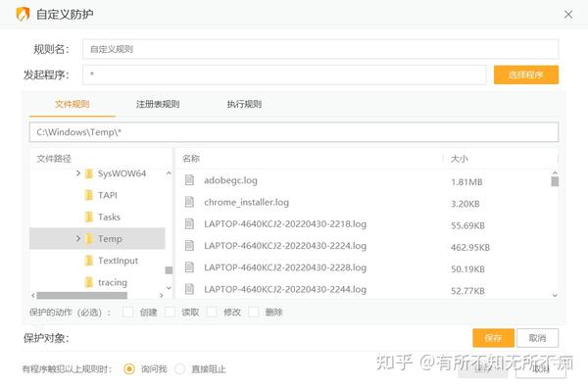Close the 自定义防护 dialog
588x387 pixels.
tap(568, 15)
